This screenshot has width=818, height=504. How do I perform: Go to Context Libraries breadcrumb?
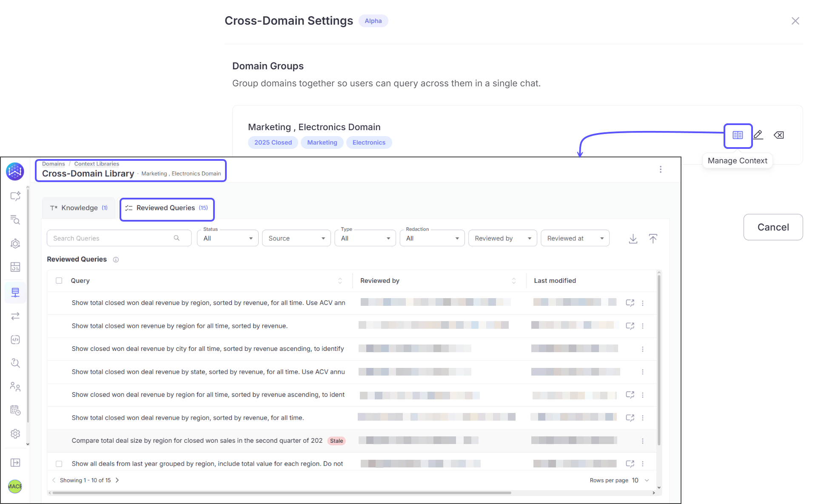point(97,164)
